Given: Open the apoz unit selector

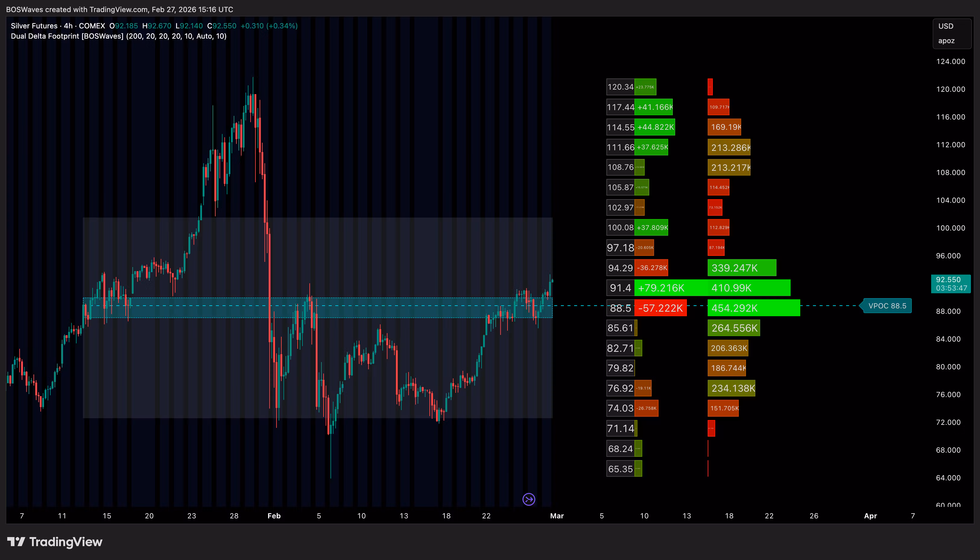Looking at the screenshot, I should pyautogui.click(x=946, y=41).
